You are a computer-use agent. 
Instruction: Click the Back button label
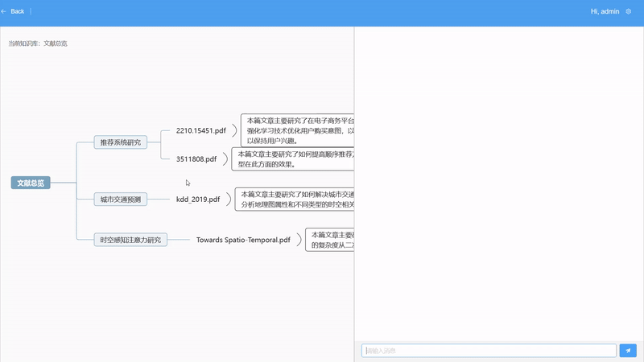pos(18,11)
